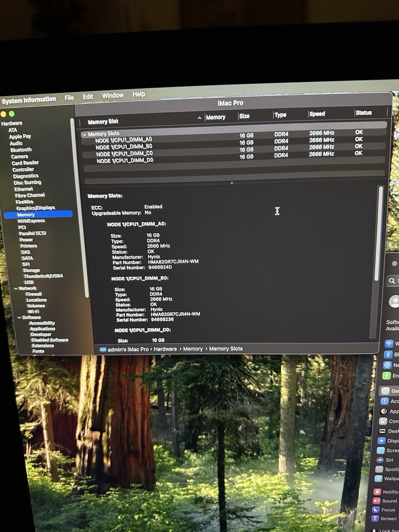Screen dimensions: 399x532
Task: Click the split-view divider handle dot
Action: click(x=232, y=183)
